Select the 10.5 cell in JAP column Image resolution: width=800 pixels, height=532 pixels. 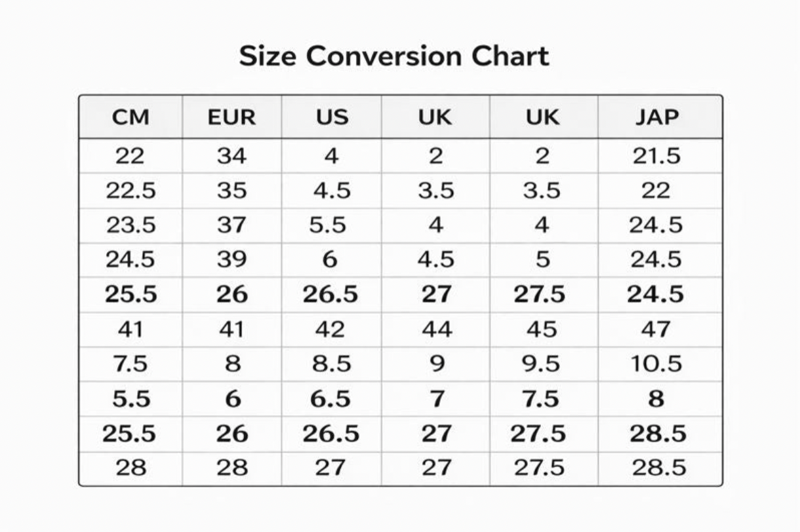coord(656,364)
